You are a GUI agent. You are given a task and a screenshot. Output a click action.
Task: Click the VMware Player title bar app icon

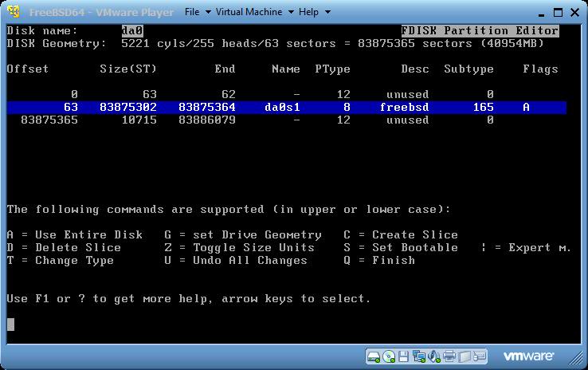coord(14,12)
